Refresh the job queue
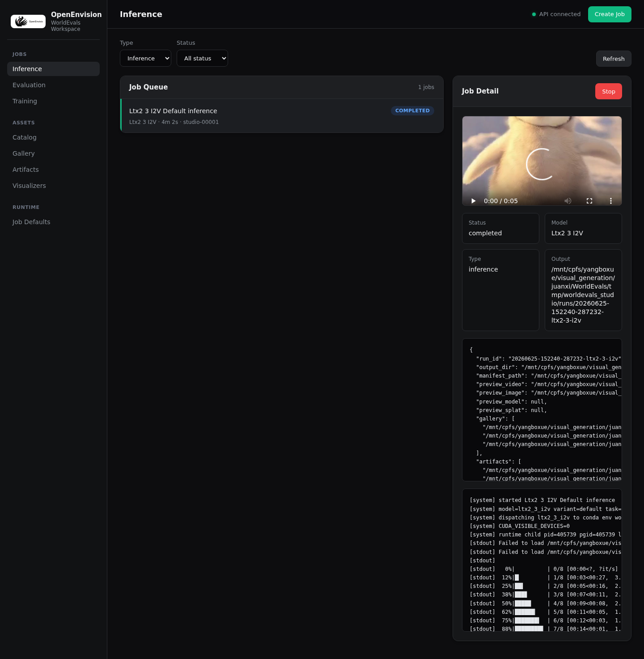644x659 pixels. pos(614,59)
